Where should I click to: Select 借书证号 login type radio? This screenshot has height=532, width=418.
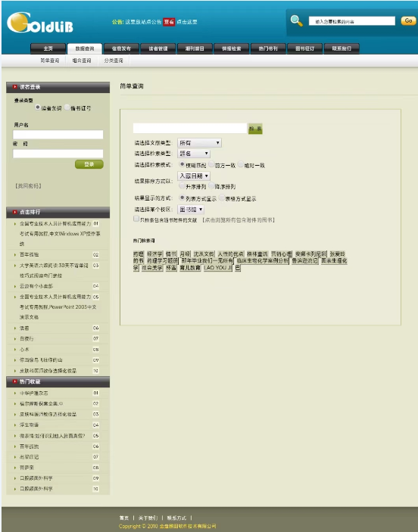[x=67, y=107]
